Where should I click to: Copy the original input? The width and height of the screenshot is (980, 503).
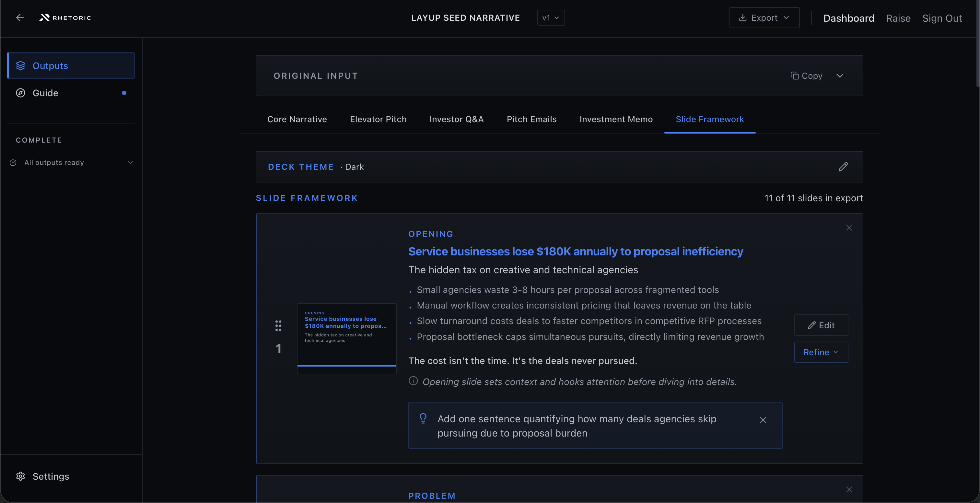[806, 76]
